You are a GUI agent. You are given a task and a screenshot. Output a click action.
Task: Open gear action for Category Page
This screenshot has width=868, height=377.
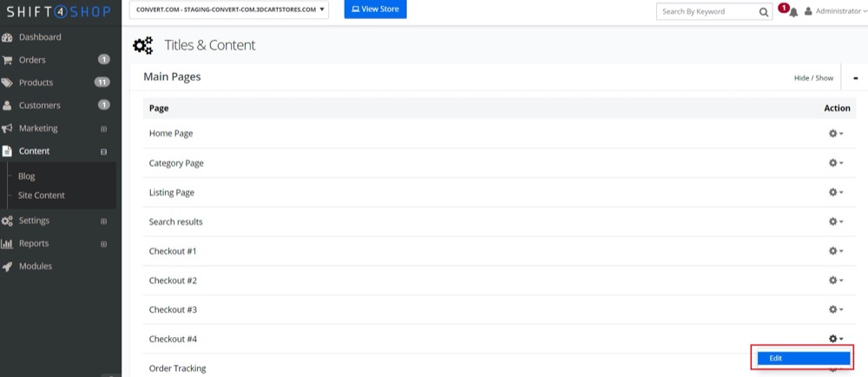click(835, 163)
